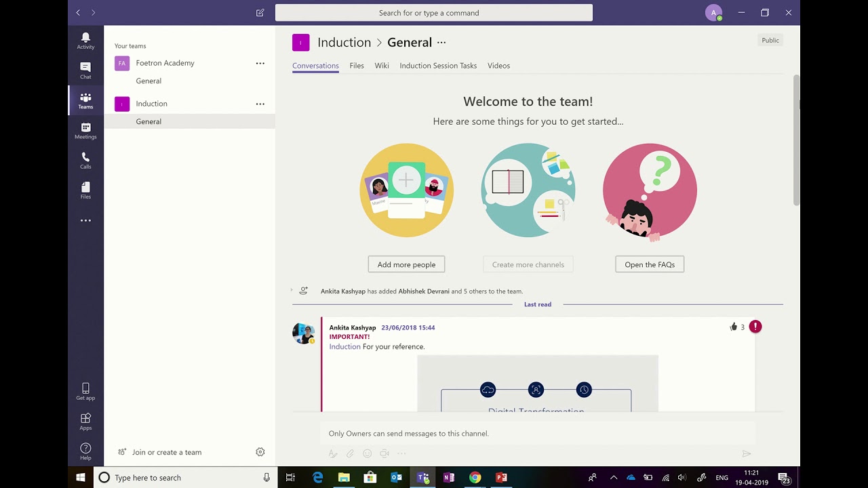
Task: Click the Windows taskbar search box
Action: click(184, 477)
